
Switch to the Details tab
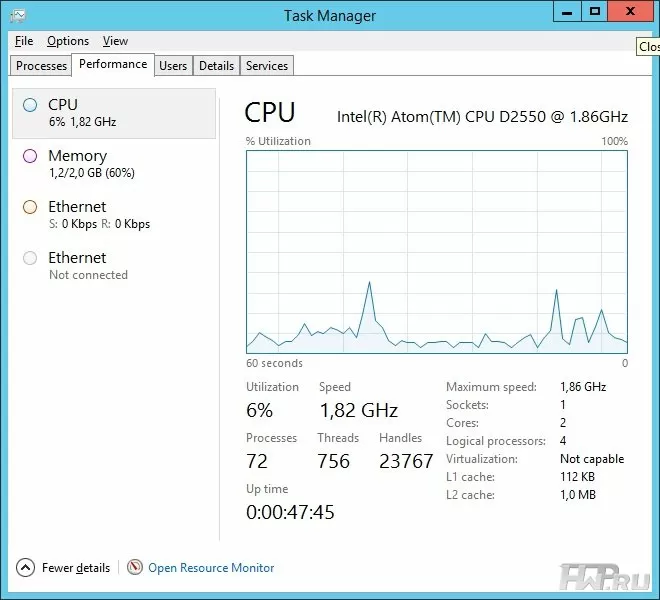pos(216,66)
